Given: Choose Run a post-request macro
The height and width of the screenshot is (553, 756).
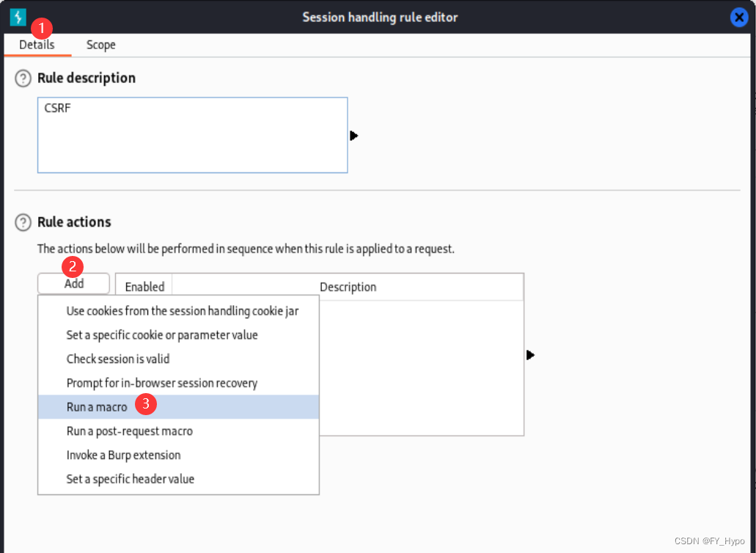Looking at the screenshot, I should [x=178, y=431].
